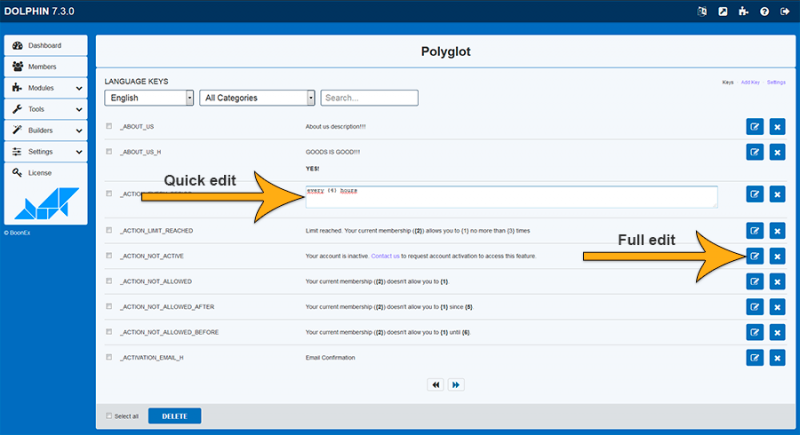Viewport: 800px width, 435px height.
Task: Full edit the _ABOUT_US key
Action: (755, 126)
